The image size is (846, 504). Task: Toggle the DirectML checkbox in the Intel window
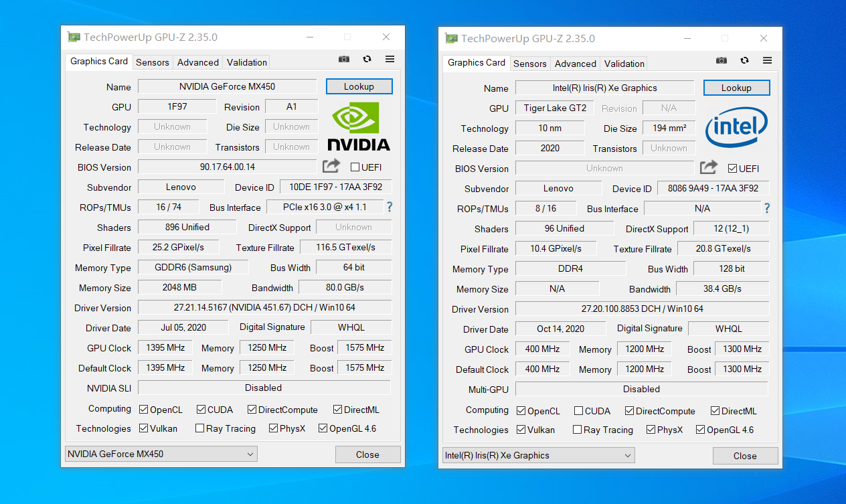(715, 410)
